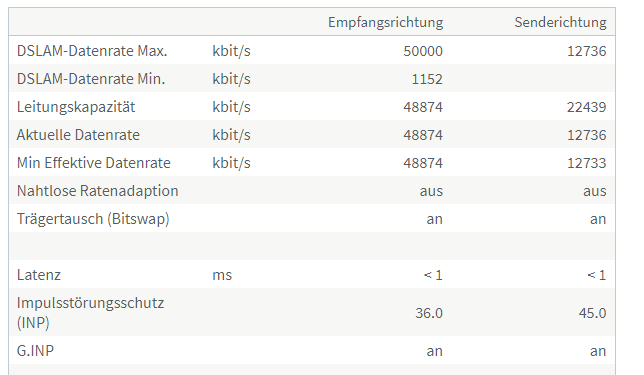This screenshot has width=644, height=375.
Task: Click the Empfangsrichtung column header
Action: (385, 22)
